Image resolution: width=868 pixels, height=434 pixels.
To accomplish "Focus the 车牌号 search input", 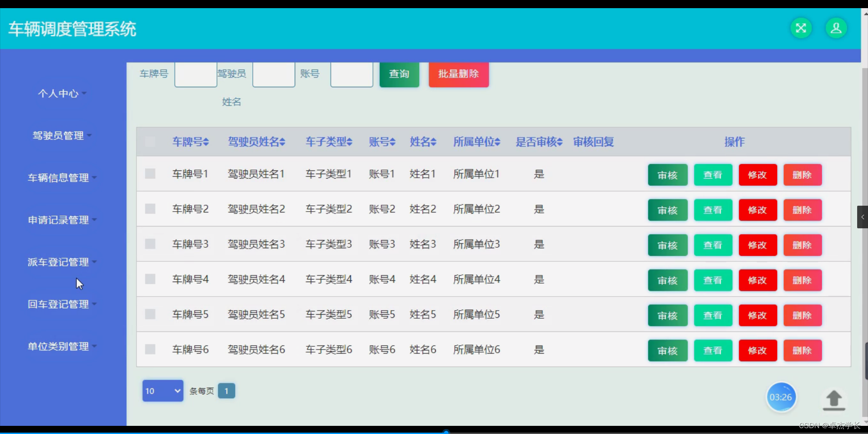I will (196, 75).
